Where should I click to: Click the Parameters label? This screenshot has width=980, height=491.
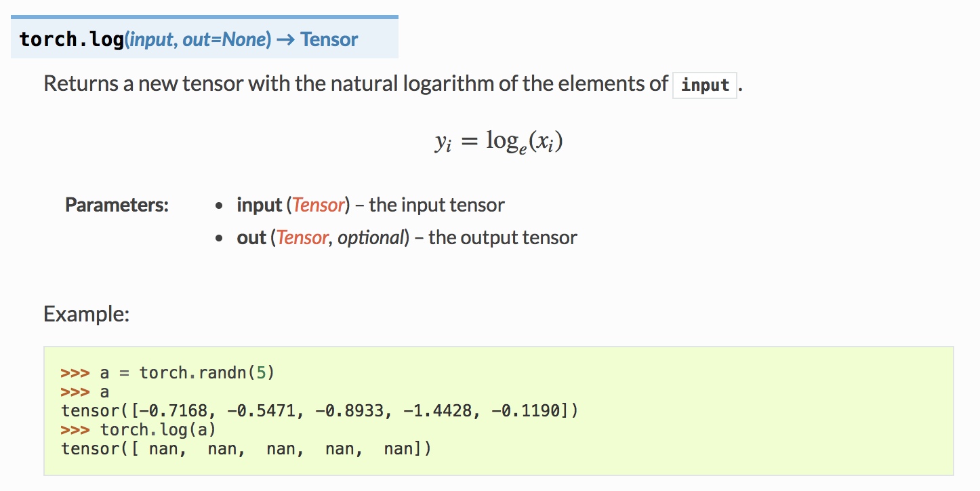point(117,205)
